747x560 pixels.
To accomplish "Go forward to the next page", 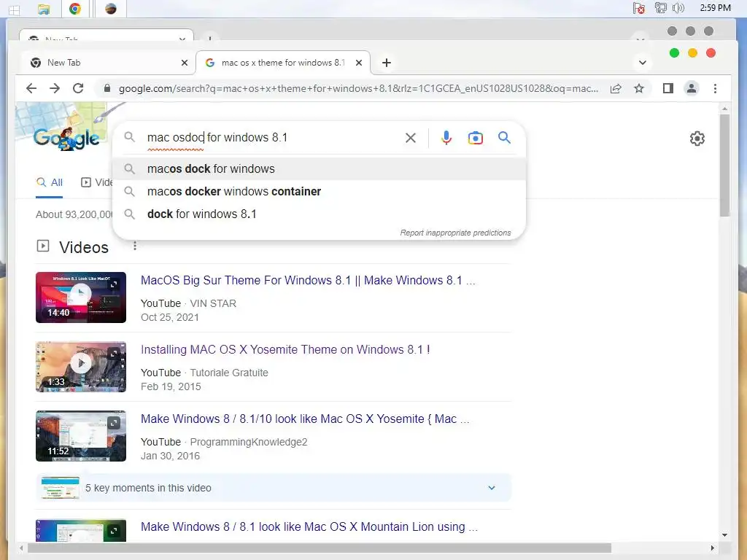I will point(55,88).
